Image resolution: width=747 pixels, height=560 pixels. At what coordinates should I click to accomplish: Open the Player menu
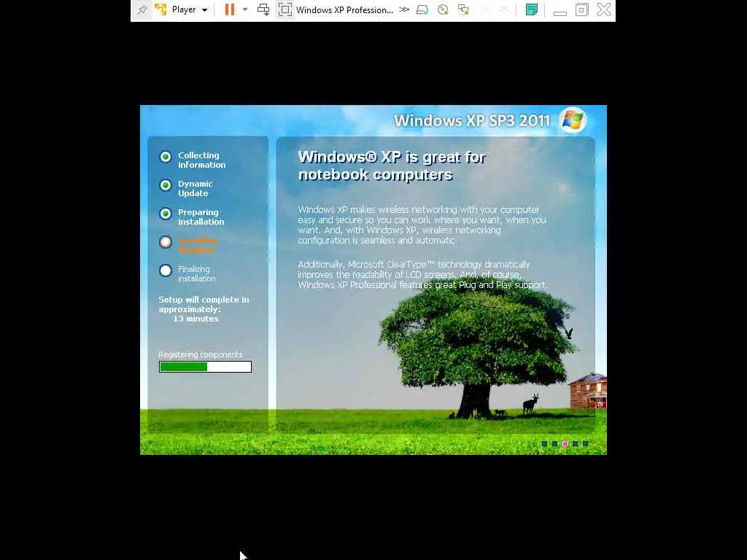click(190, 10)
